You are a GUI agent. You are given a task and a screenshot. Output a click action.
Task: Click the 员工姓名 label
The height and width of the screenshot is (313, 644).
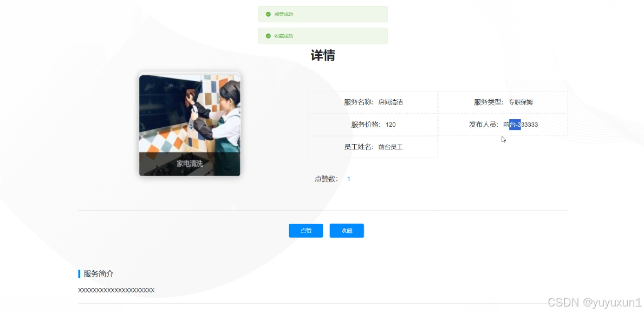click(359, 147)
